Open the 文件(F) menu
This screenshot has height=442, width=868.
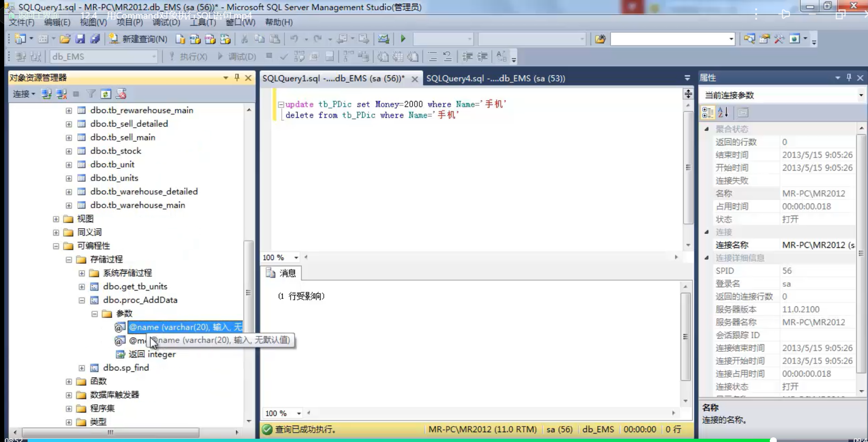click(x=22, y=22)
